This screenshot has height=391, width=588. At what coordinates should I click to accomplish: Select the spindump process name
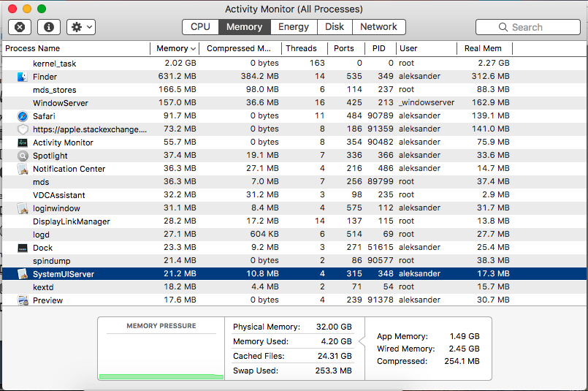(x=51, y=261)
